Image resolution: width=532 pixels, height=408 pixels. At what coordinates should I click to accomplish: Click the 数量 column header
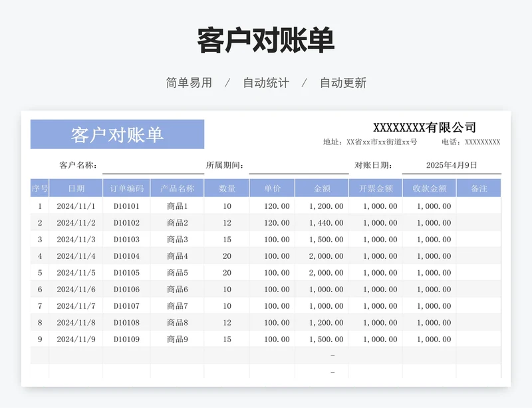(227, 188)
